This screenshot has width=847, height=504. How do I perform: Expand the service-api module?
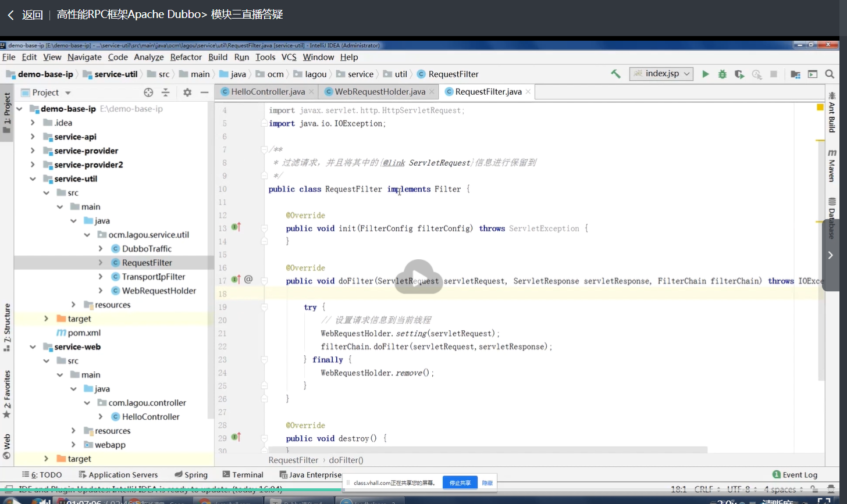(33, 137)
